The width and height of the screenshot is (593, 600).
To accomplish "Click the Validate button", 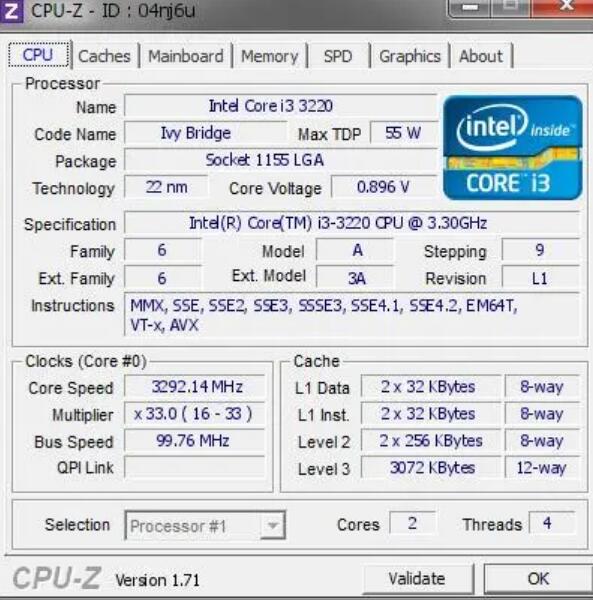I will click(x=417, y=579).
